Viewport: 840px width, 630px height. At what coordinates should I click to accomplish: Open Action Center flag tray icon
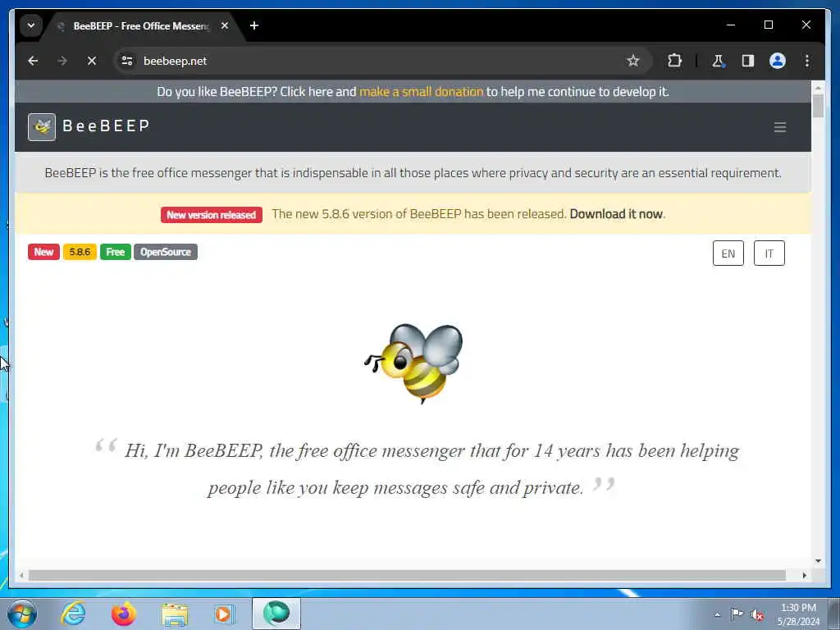pyautogui.click(x=737, y=614)
